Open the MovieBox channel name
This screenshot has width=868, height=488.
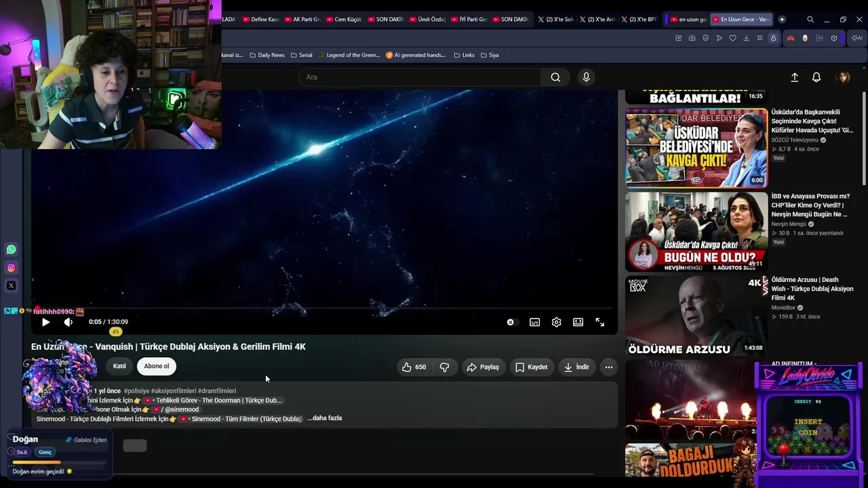[x=783, y=308]
